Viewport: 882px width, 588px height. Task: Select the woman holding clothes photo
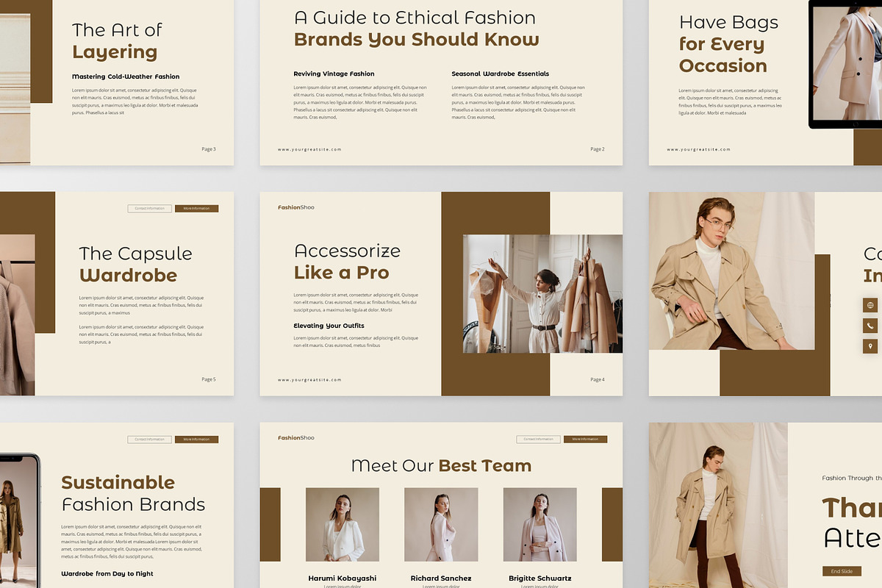click(x=542, y=294)
